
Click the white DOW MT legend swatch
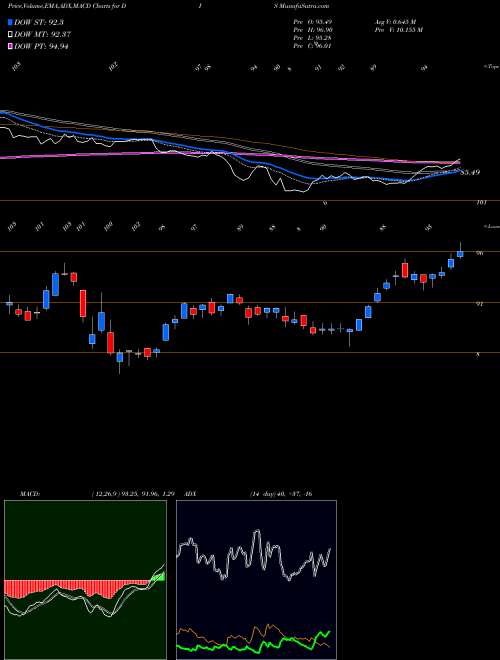point(11,35)
